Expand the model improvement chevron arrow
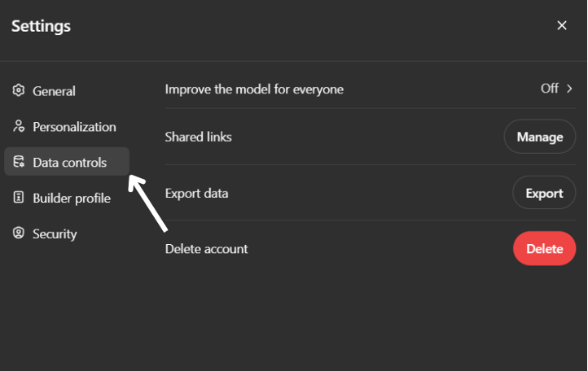This screenshot has width=588, height=371. pyautogui.click(x=570, y=89)
